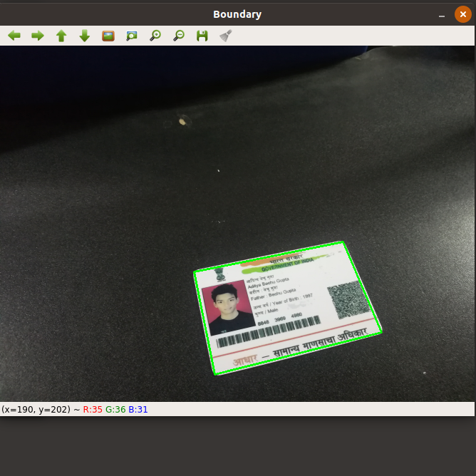Pan image left with the left arrow
This screenshot has width=476, height=476.
point(14,36)
